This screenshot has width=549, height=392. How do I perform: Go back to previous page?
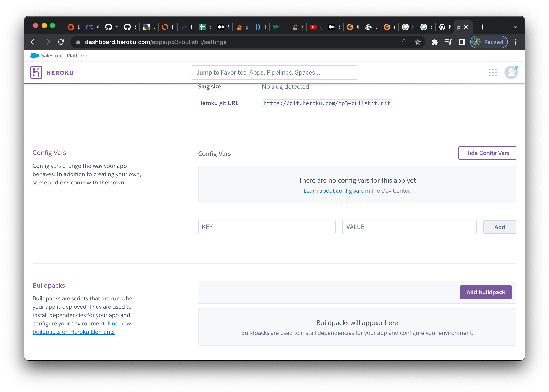click(34, 42)
